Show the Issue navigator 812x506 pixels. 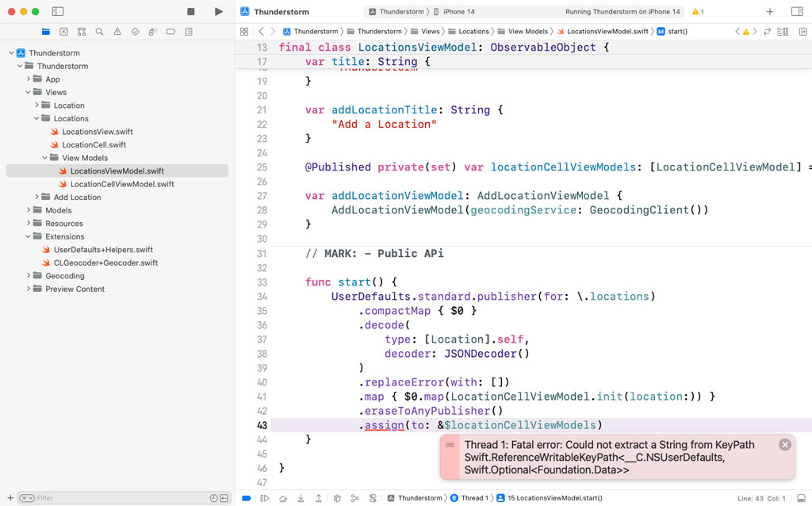pos(118,31)
